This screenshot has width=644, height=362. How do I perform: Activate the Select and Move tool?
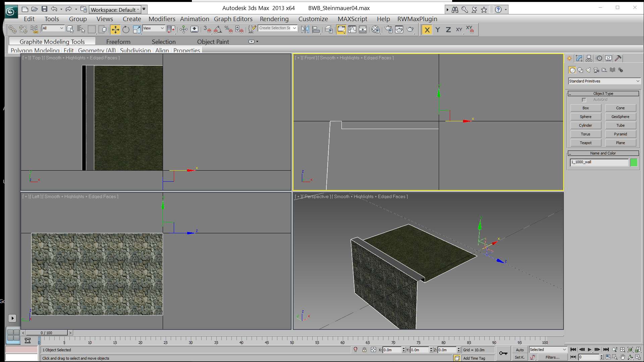click(115, 29)
